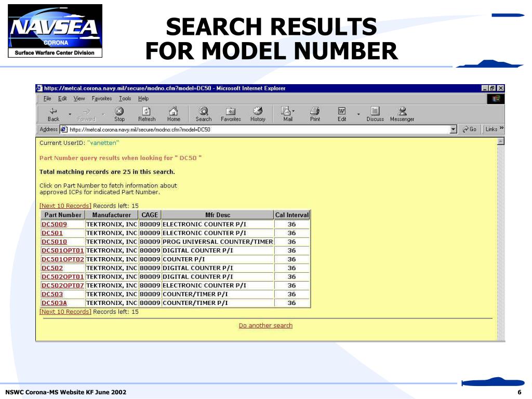The width and height of the screenshot is (532, 399).
Task: Open the Search toolbar icon
Action: tap(204, 111)
